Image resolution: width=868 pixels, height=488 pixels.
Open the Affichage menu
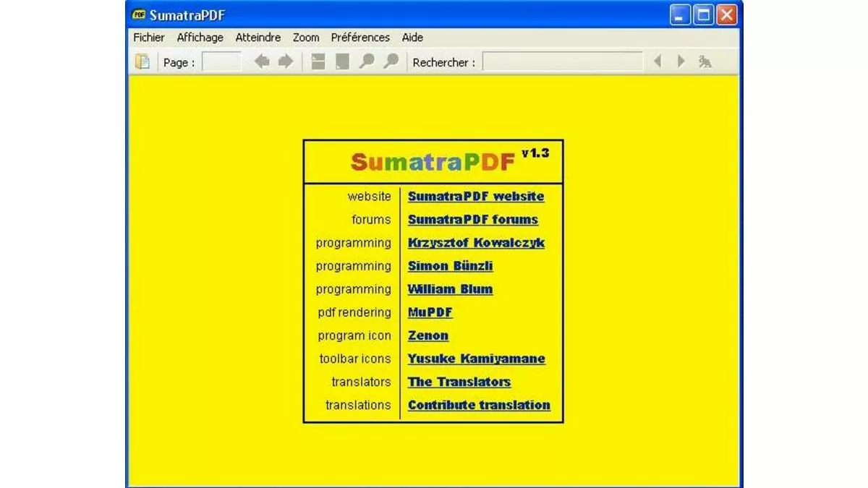tap(200, 37)
